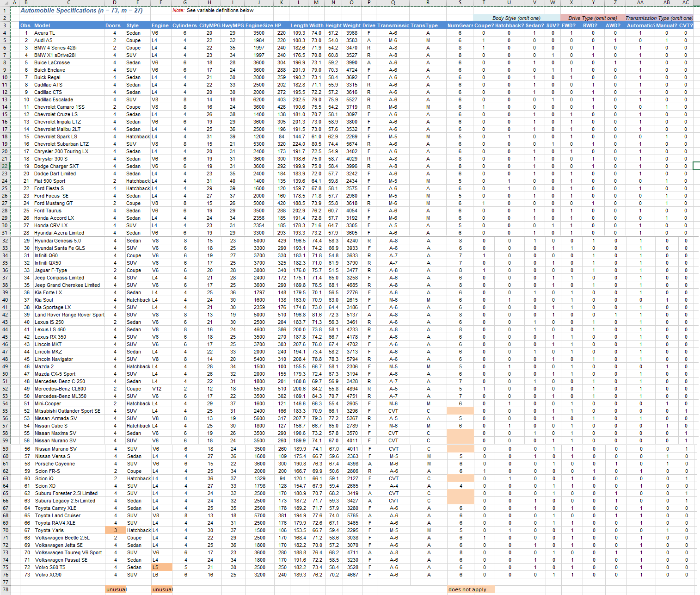Click the highlighted 'L5' engine cell for Volvo S60 T5
The image size is (700, 595).
point(161,567)
